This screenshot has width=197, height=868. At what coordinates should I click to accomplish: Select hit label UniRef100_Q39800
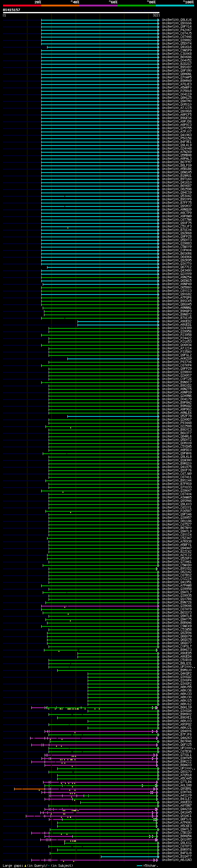click(177, 372)
